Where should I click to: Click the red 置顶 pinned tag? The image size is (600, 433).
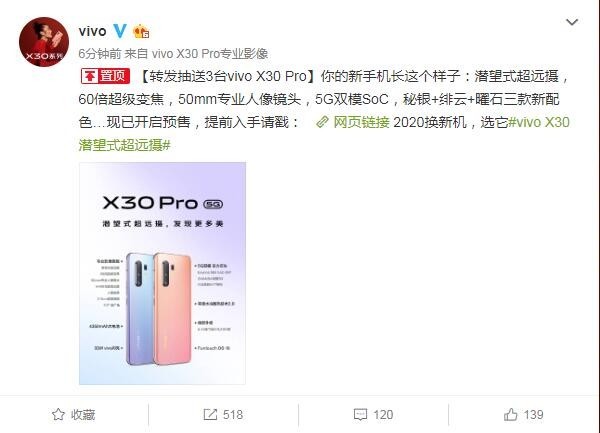pyautogui.click(x=105, y=76)
